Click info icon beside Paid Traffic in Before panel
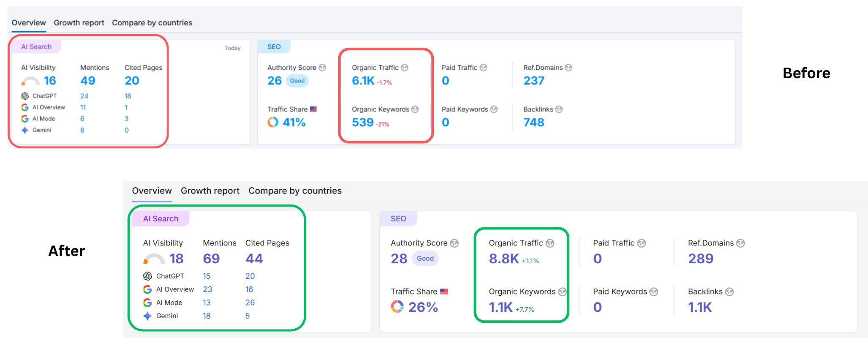 (x=484, y=68)
